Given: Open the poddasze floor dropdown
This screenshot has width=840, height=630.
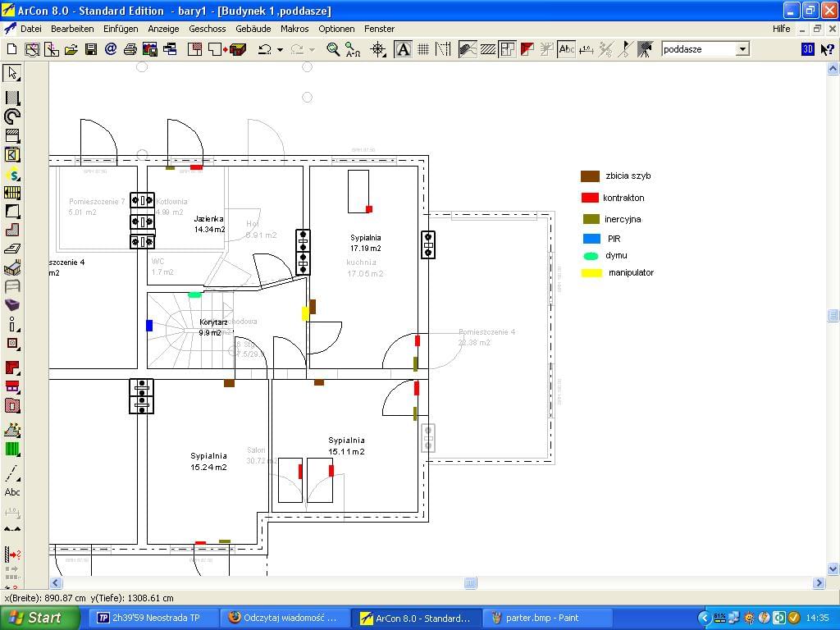Looking at the screenshot, I should pos(742,49).
